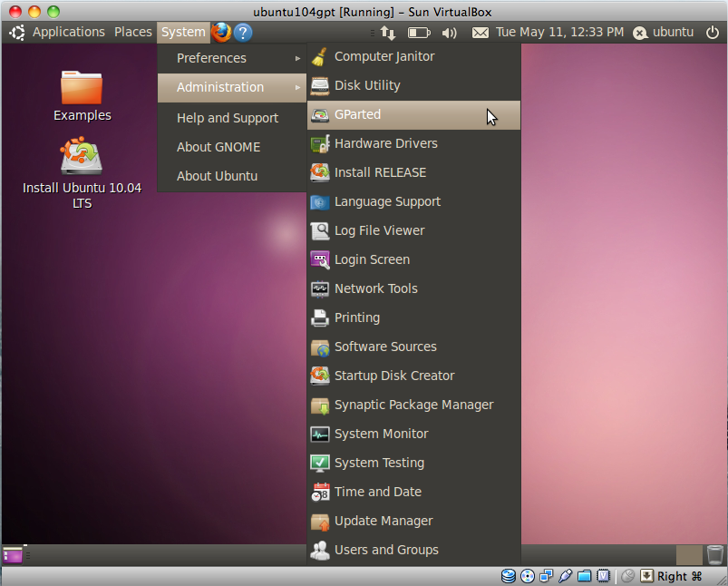Expand the Administration submenu arrow
Image resolution: width=728 pixels, height=586 pixels.
coord(297,87)
